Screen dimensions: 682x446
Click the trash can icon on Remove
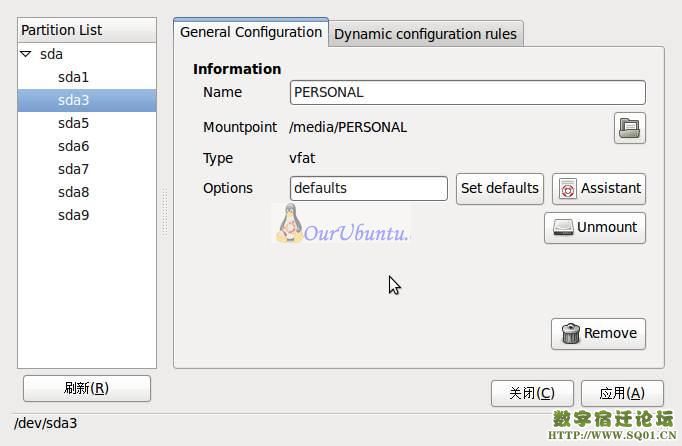coord(571,334)
